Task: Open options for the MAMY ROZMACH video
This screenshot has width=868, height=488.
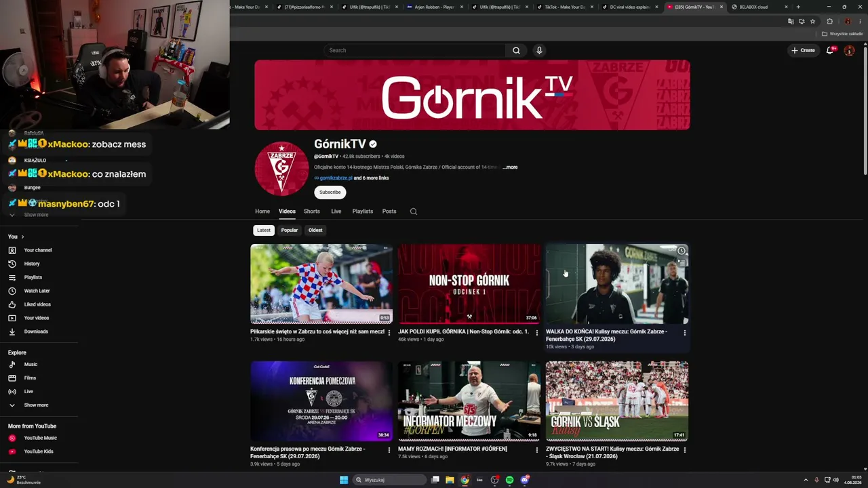Action: pos(537,449)
